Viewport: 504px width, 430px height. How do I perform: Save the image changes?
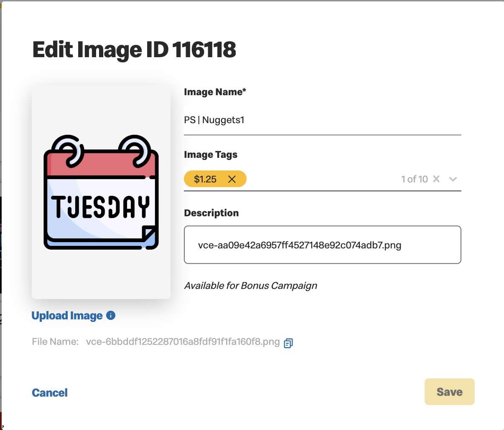coord(450,392)
